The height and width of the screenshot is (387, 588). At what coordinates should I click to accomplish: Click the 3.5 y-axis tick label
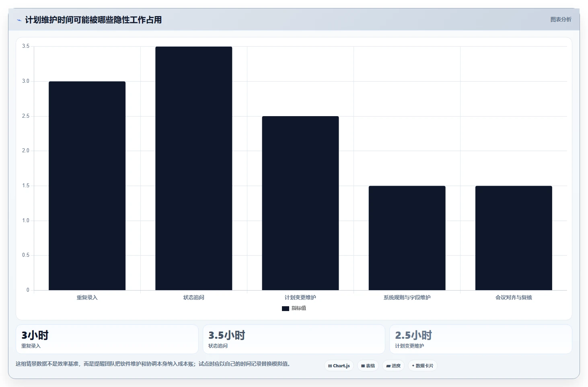point(26,46)
